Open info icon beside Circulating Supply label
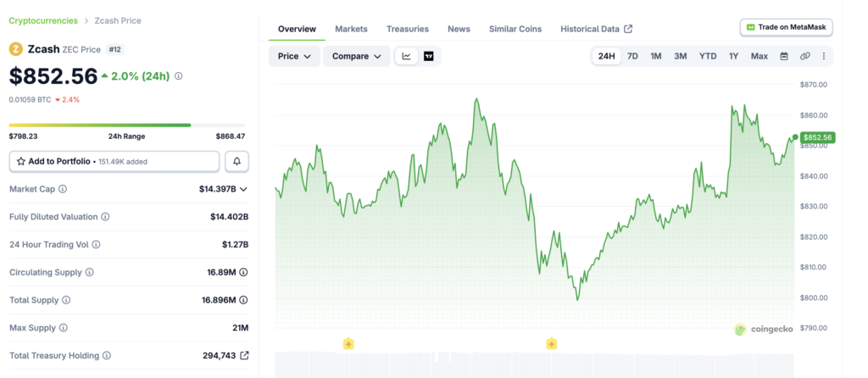This screenshot has height=378, width=868. click(90, 272)
